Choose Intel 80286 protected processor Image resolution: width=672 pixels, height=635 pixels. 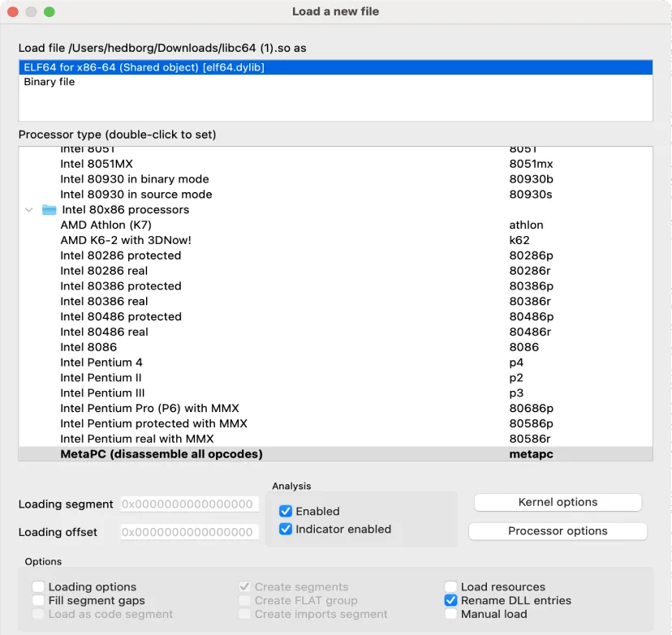[x=335, y=255]
